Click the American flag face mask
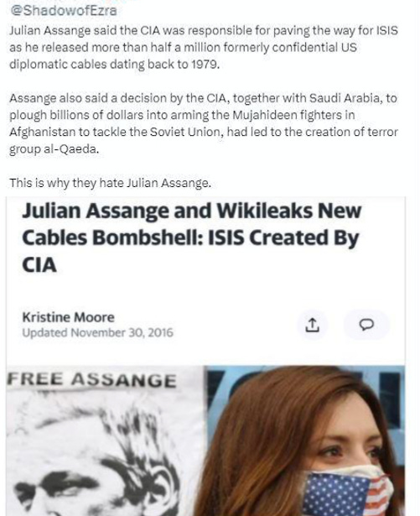Image resolution: width=420 pixels, height=516 pixels. [x=347, y=492]
